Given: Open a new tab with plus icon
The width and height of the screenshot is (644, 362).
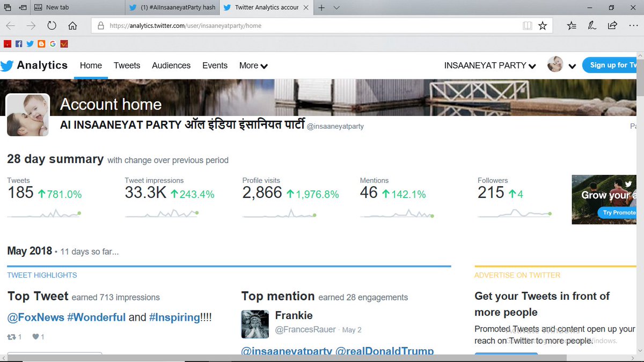Looking at the screenshot, I should point(321,8).
